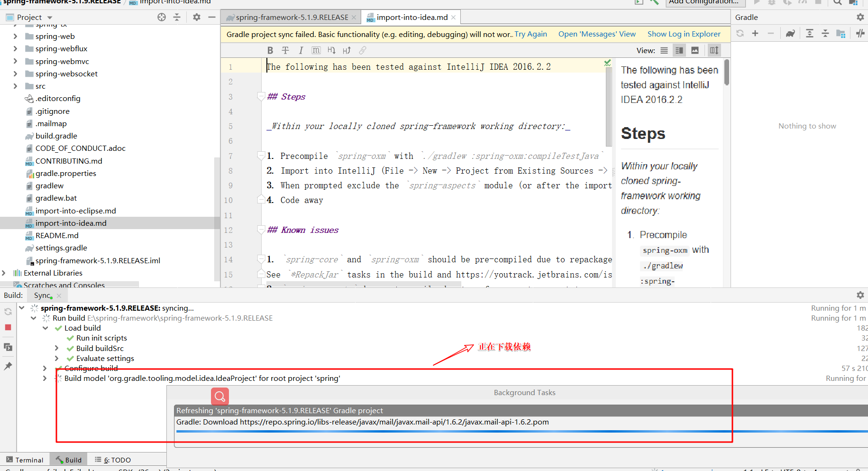Execute Gradle task elephant icon
The image size is (868, 471).
coord(790,33)
